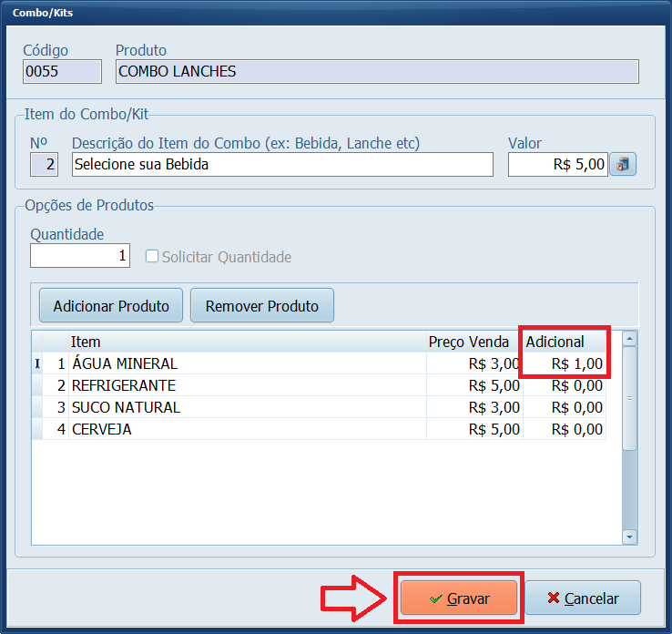Image resolution: width=672 pixels, height=634 pixels.
Task: Click the Item column header
Action: pyautogui.click(x=248, y=342)
